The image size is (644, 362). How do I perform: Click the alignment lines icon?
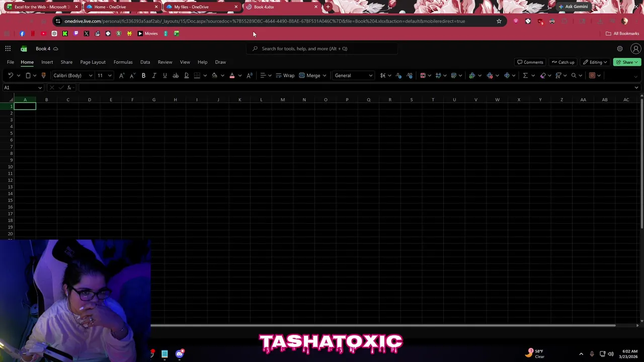tap(263, 75)
